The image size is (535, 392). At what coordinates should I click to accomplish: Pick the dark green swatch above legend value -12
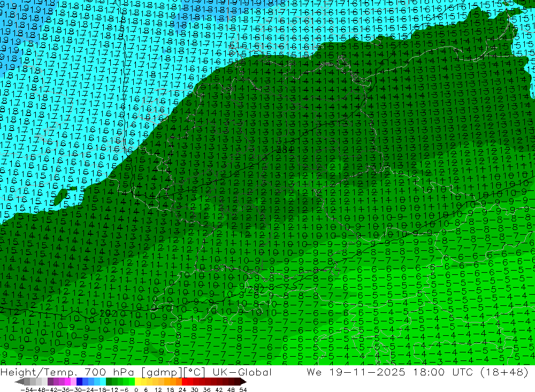(109, 382)
